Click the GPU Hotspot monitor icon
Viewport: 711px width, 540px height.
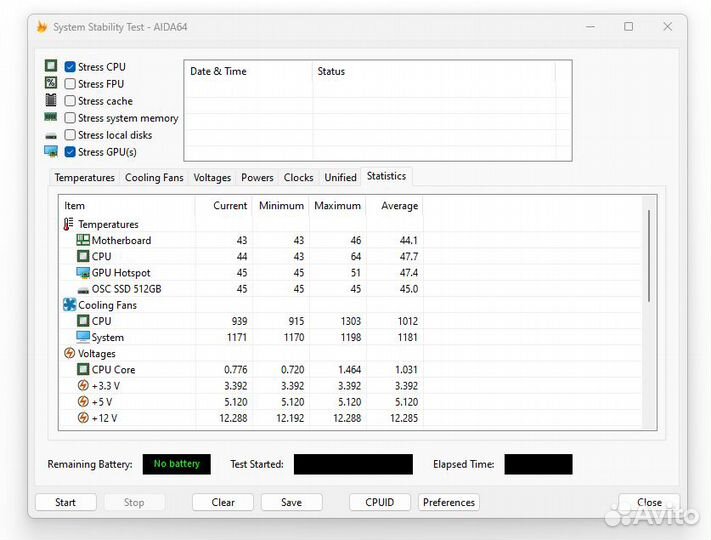tap(83, 272)
